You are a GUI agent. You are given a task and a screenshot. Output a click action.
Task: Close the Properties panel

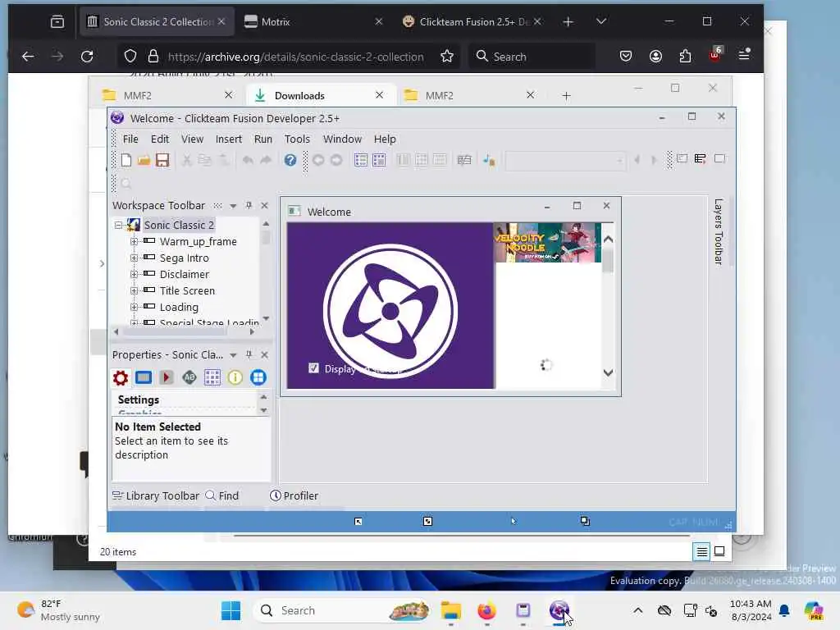click(264, 354)
